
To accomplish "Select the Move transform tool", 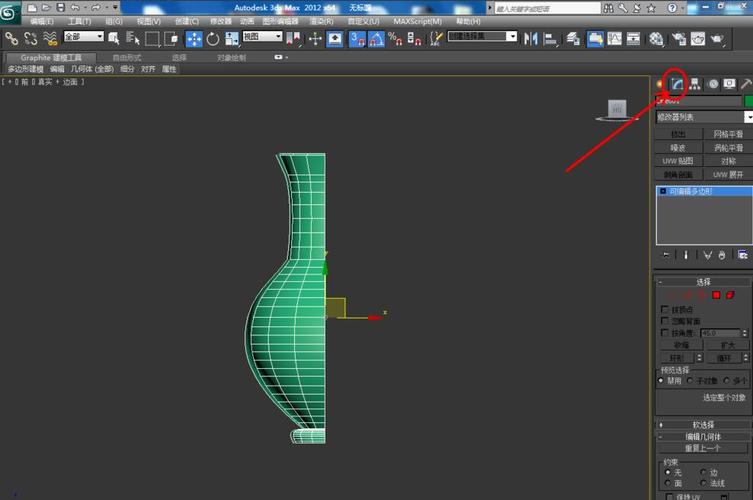I will tap(194, 38).
